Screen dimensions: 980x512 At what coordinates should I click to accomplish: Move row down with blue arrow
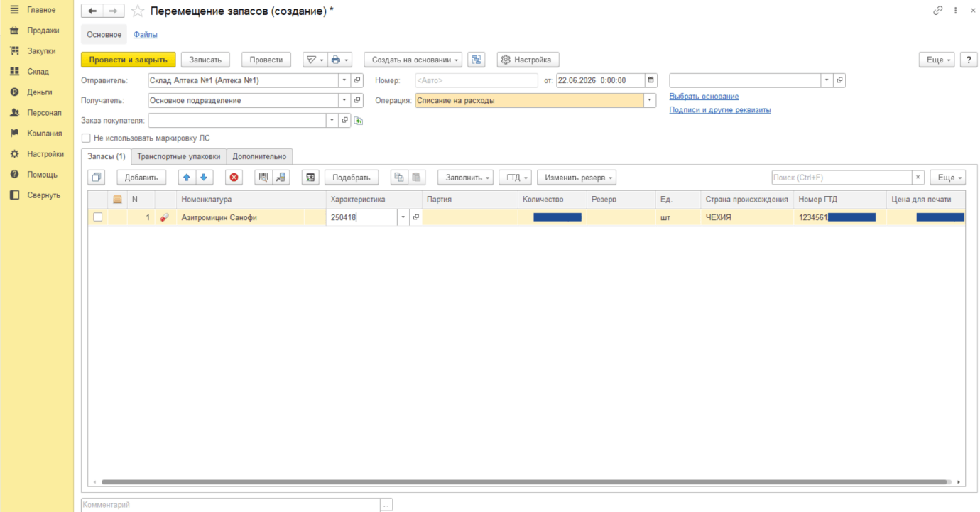pyautogui.click(x=204, y=178)
